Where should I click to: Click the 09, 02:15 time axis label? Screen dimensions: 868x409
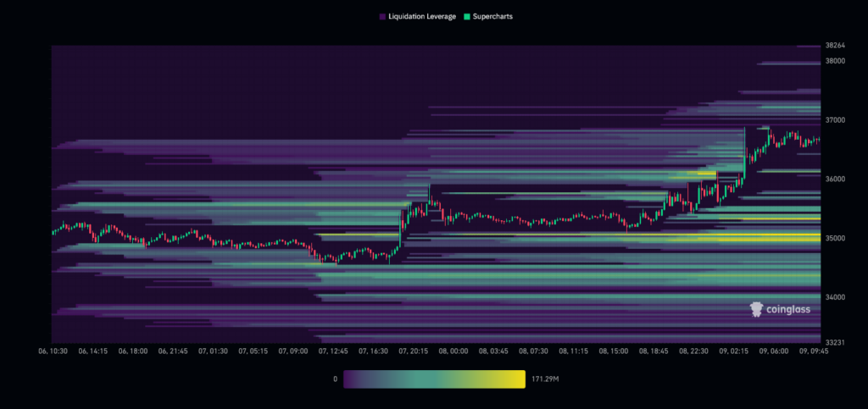734,351
